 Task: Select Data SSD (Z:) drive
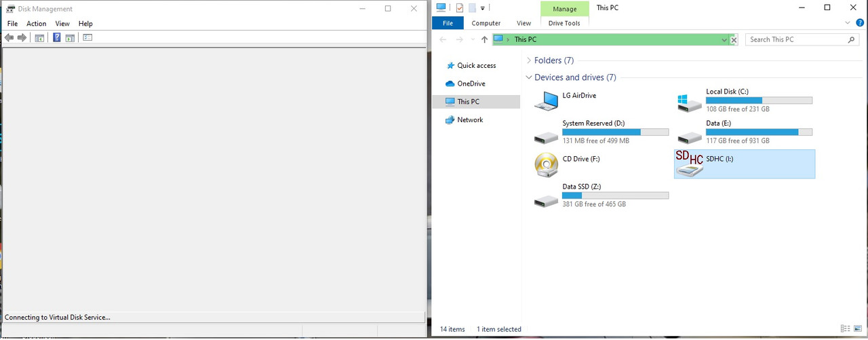tap(601, 195)
